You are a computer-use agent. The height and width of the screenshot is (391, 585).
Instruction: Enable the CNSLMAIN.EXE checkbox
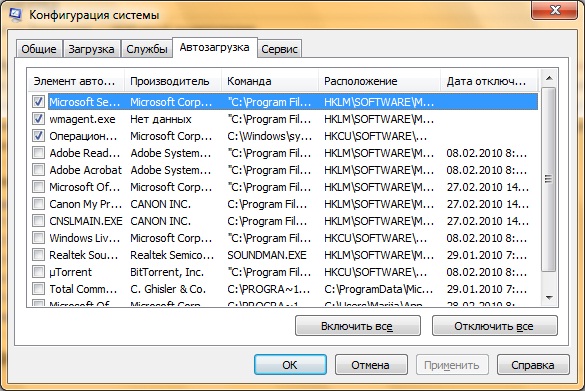pos(38,221)
